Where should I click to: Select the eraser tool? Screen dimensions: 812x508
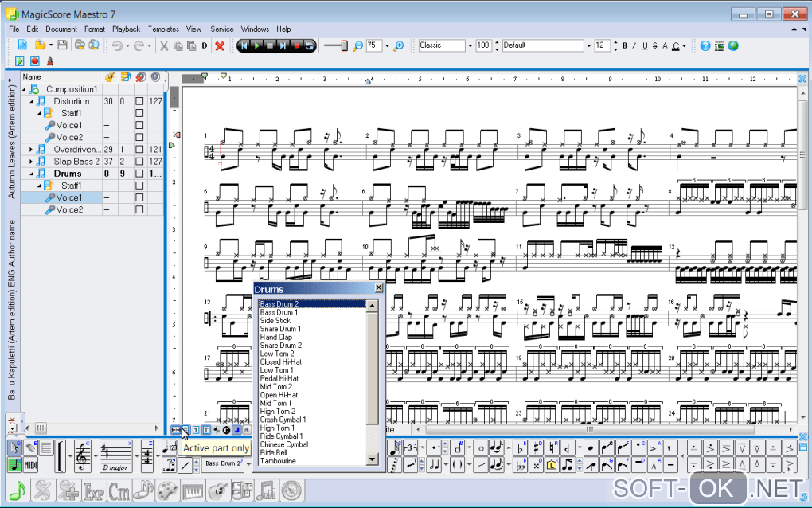tap(31, 448)
